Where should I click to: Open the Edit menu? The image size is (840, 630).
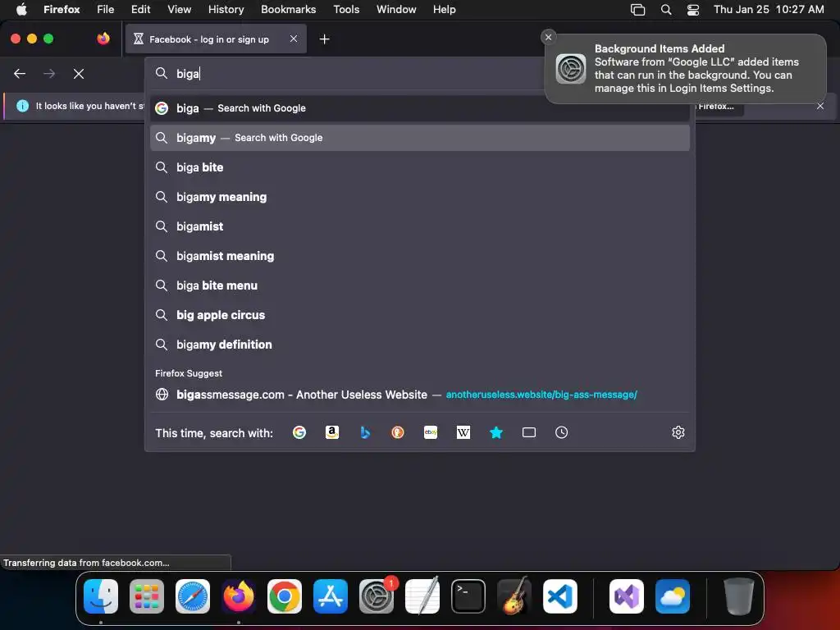point(140,10)
